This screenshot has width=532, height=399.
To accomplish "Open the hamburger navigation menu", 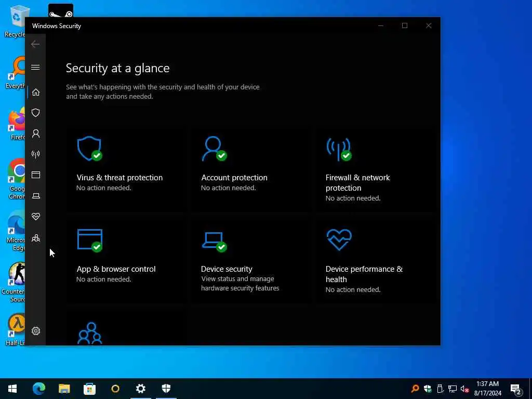I will click(35, 67).
